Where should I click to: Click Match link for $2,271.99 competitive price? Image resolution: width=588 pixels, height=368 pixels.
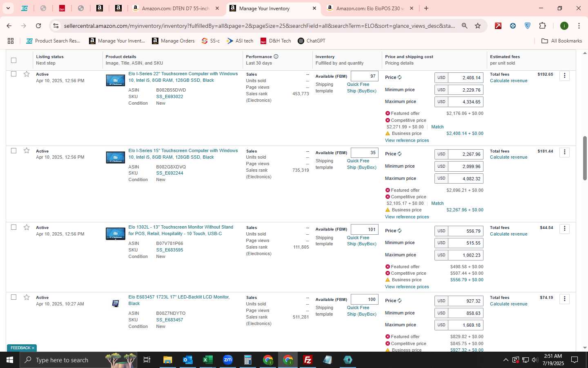[x=437, y=127]
